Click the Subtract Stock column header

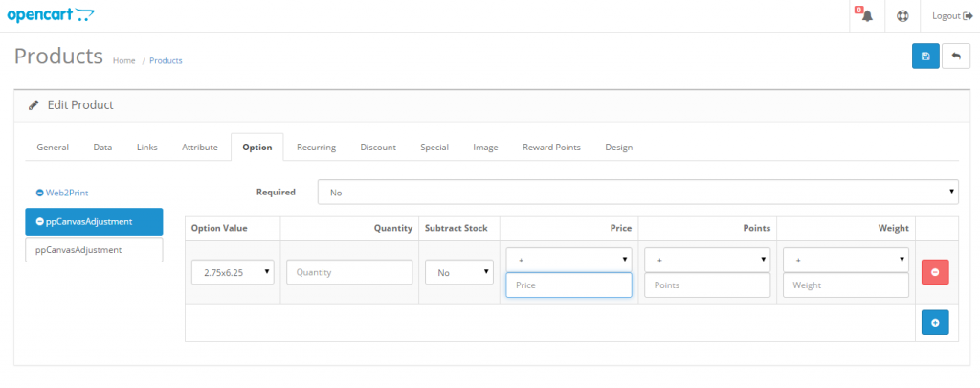coord(457,228)
